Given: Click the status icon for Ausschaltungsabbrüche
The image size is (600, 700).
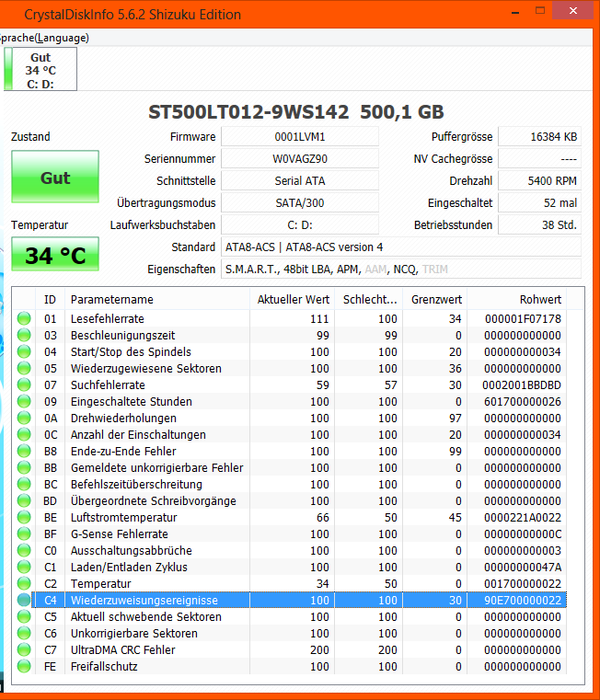Looking at the screenshot, I should coord(24,550).
